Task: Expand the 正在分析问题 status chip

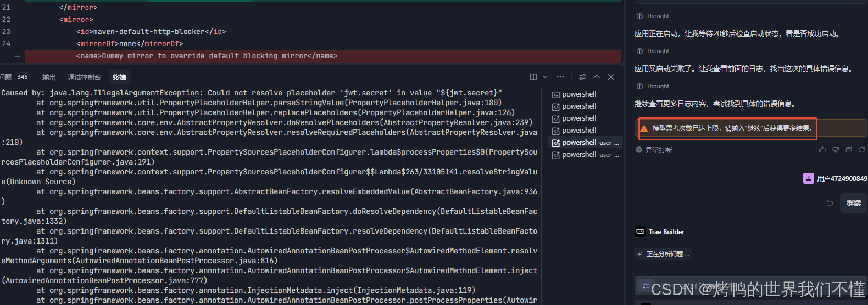Action: [663, 254]
